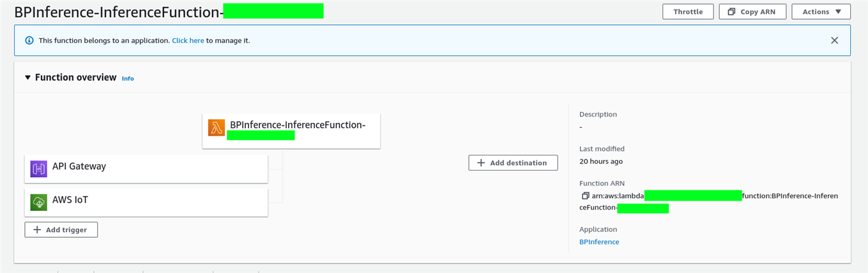
Task: Click the Lambda function icon in the diagram
Action: coord(217,127)
